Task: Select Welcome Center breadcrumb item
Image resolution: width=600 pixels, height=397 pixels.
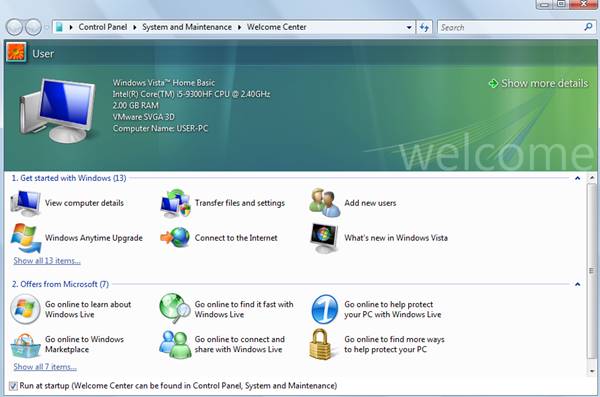Action: (x=276, y=27)
